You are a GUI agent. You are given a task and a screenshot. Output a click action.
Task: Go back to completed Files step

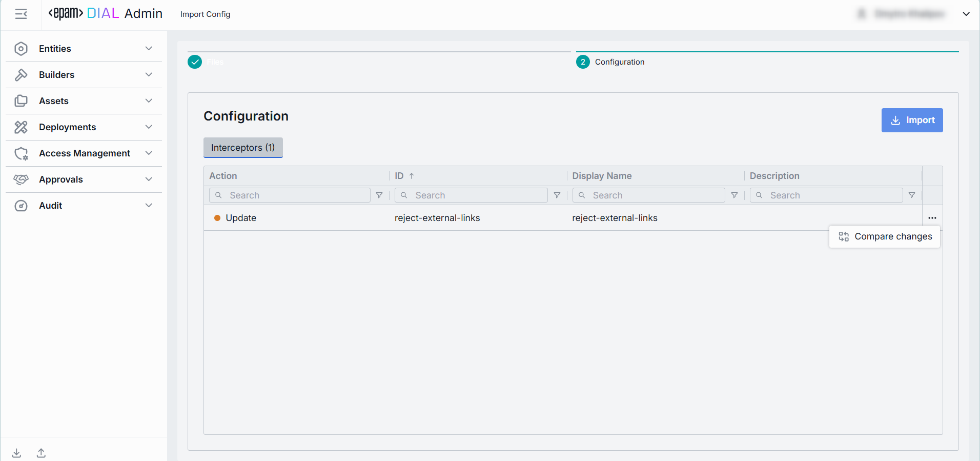tap(195, 62)
